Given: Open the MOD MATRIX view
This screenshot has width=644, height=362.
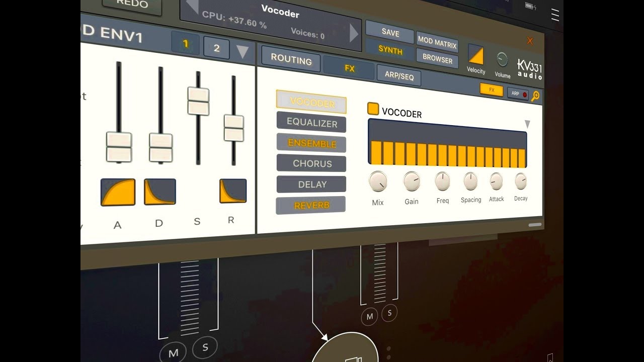Looking at the screenshot, I should click(437, 43).
